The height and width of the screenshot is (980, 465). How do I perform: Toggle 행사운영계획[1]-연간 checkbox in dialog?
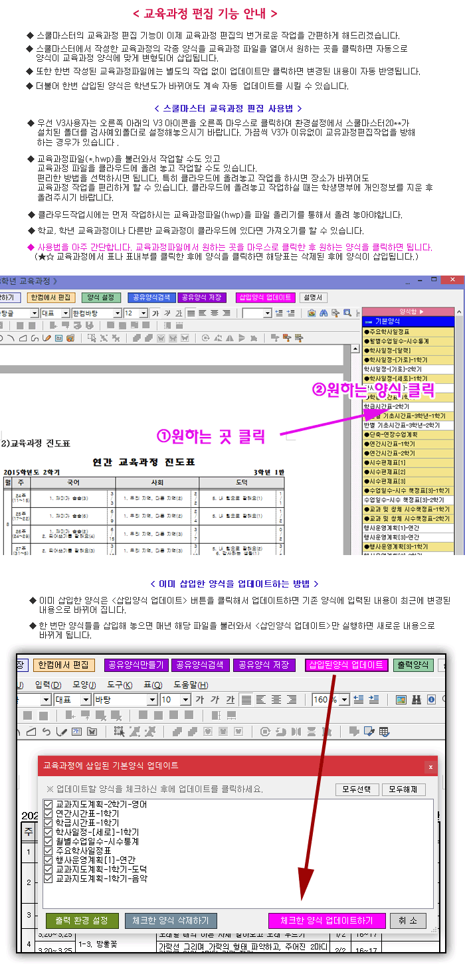48,860
